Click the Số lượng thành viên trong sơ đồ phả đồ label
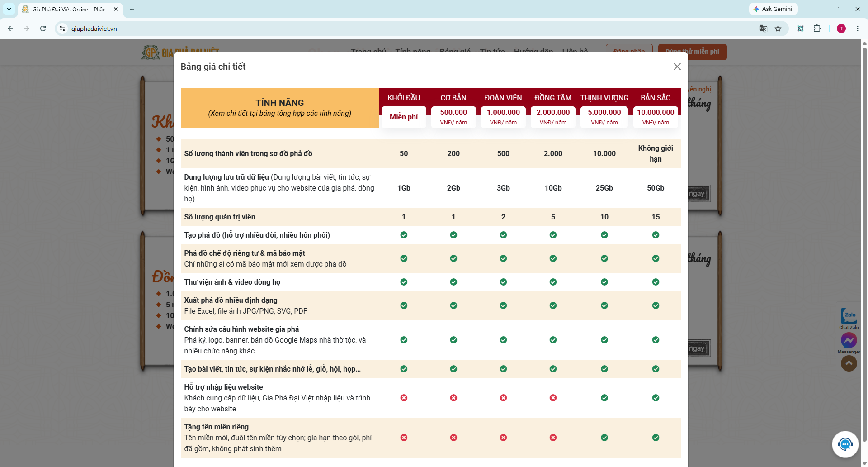The width and height of the screenshot is (868, 467). pyautogui.click(x=248, y=153)
